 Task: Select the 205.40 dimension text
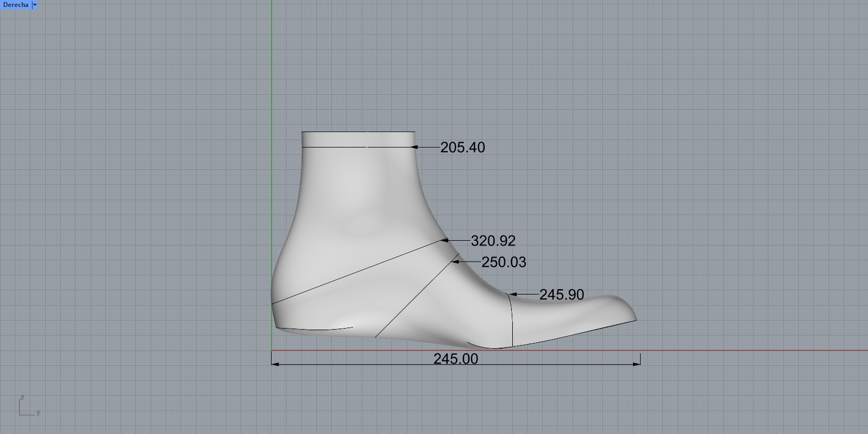(462, 148)
